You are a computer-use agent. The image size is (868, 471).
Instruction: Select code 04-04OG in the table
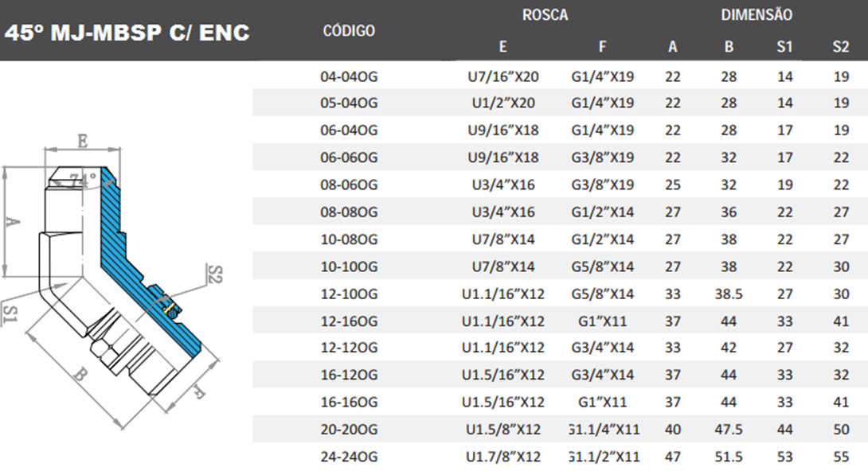(349, 77)
